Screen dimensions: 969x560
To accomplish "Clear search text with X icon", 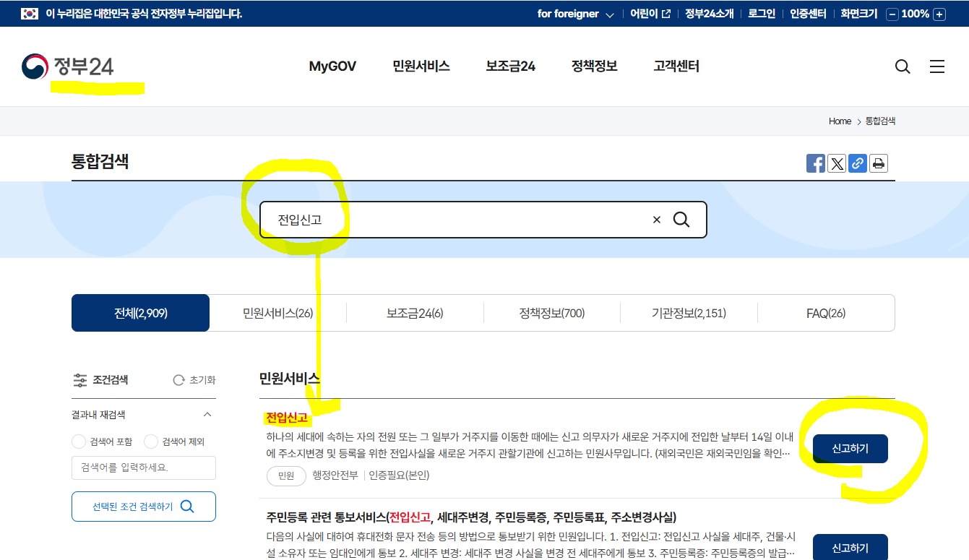I will (x=657, y=220).
